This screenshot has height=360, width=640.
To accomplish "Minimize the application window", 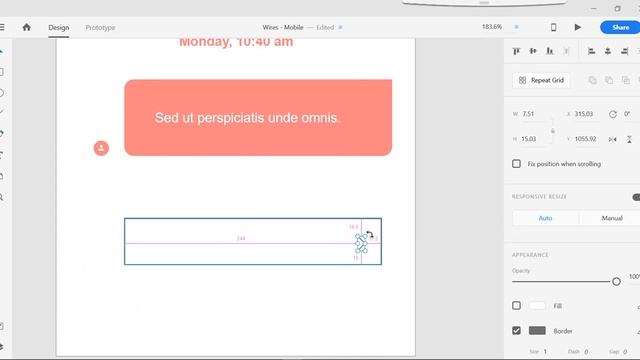I will 593,8.
